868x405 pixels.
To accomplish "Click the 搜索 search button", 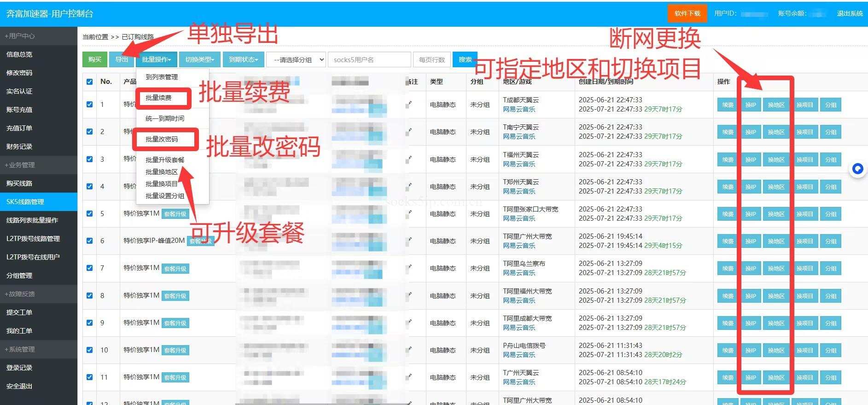I will [x=465, y=59].
